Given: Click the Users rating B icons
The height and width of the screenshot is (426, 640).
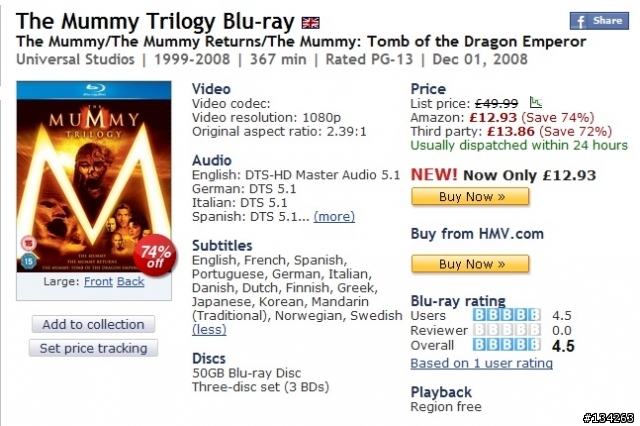Looking at the screenshot, I should (x=507, y=315).
